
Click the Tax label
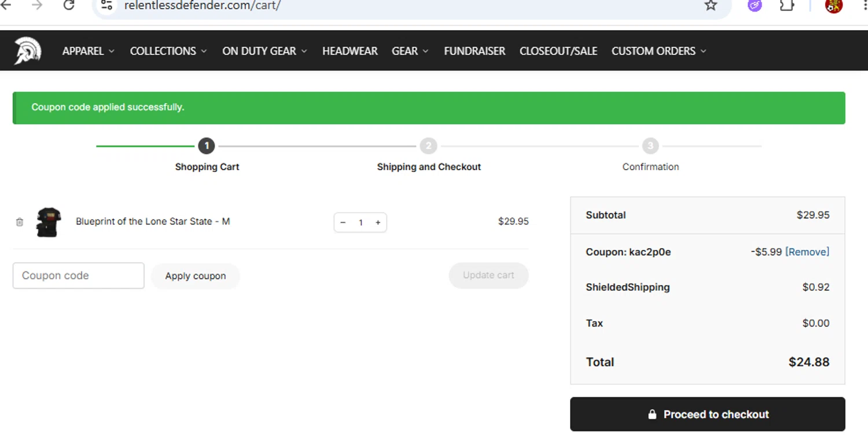pos(594,323)
